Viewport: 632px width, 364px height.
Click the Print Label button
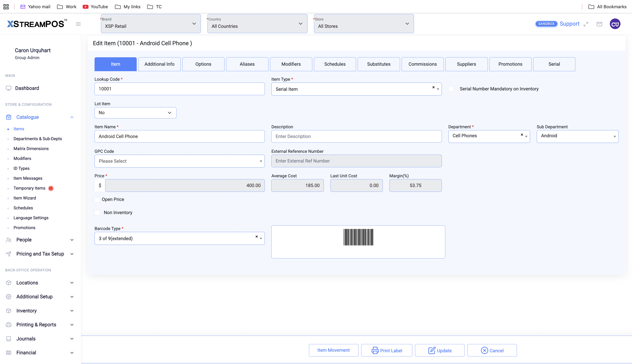387,350
